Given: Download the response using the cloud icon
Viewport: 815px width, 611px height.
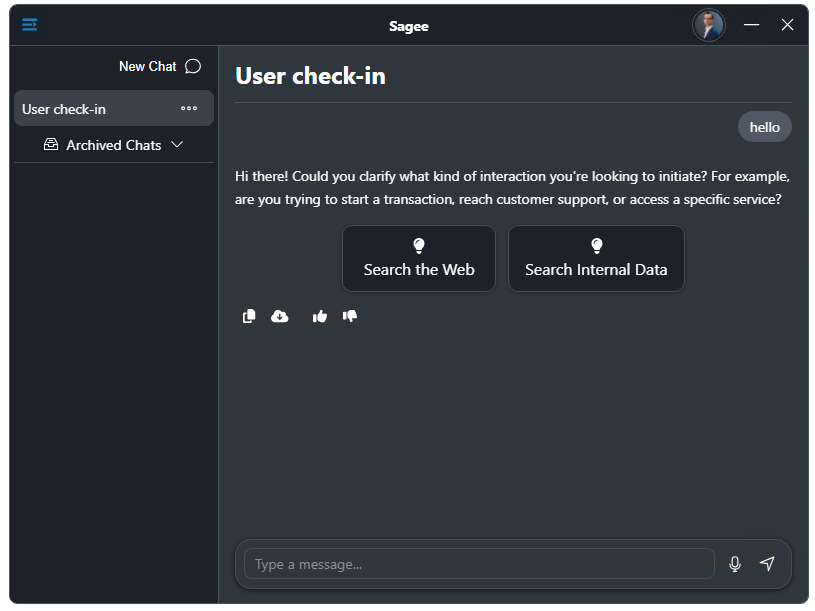Looking at the screenshot, I should coord(280,316).
